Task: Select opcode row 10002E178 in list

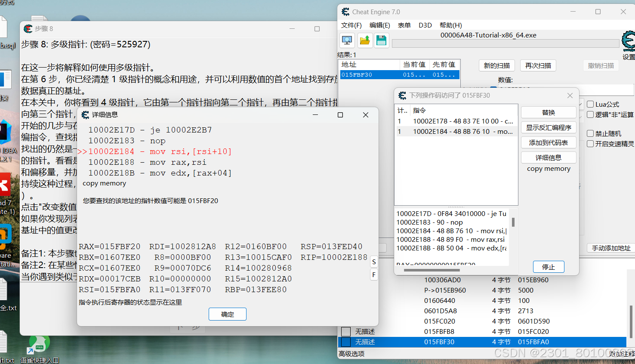Action: pyautogui.click(x=456, y=121)
